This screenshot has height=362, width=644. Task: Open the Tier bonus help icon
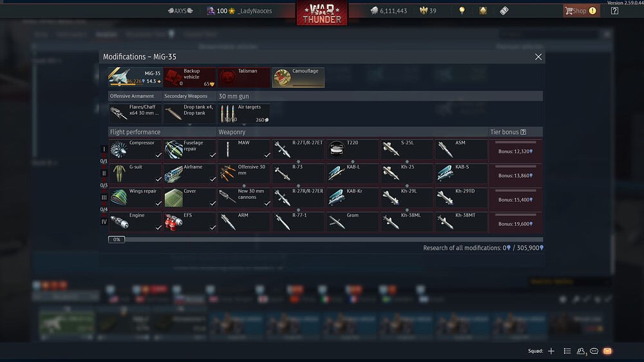[x=523, y=132]
